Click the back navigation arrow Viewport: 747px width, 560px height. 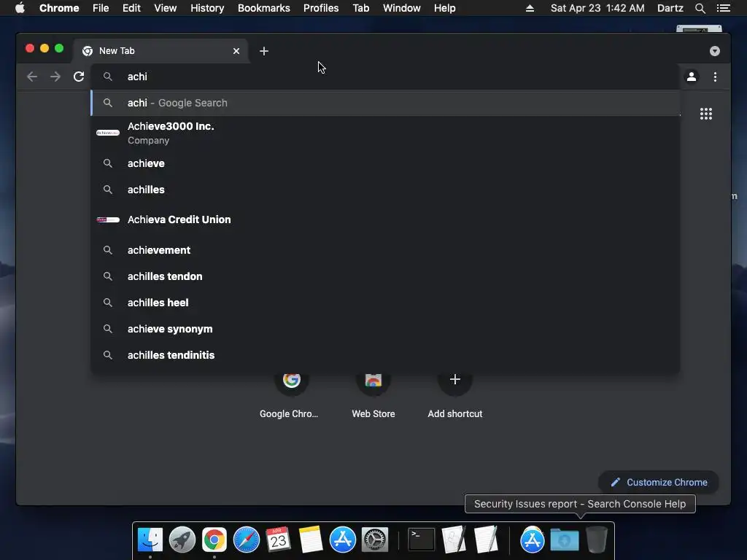32,77
